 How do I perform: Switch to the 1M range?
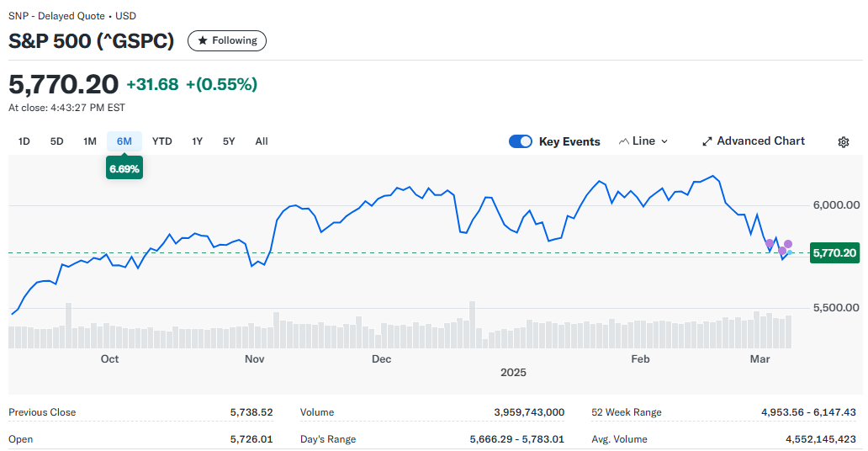coord(90,141)
